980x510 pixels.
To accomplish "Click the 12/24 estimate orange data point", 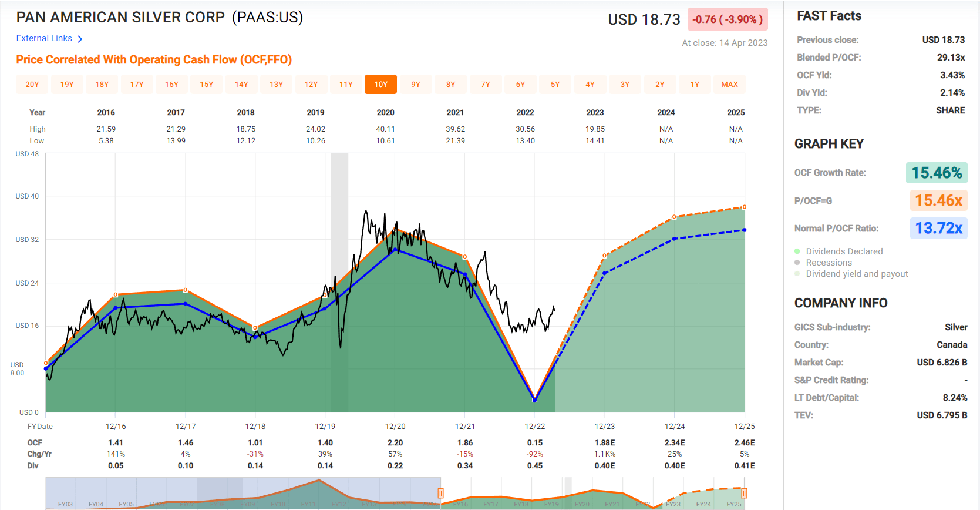I will pos(674,217).
